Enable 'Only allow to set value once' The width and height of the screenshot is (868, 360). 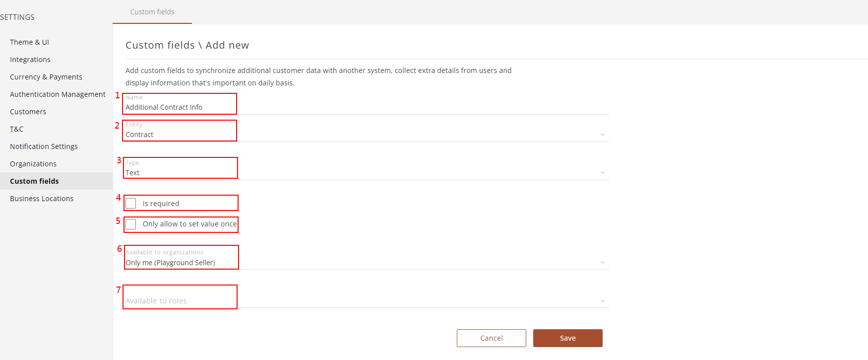coord(131,224)
